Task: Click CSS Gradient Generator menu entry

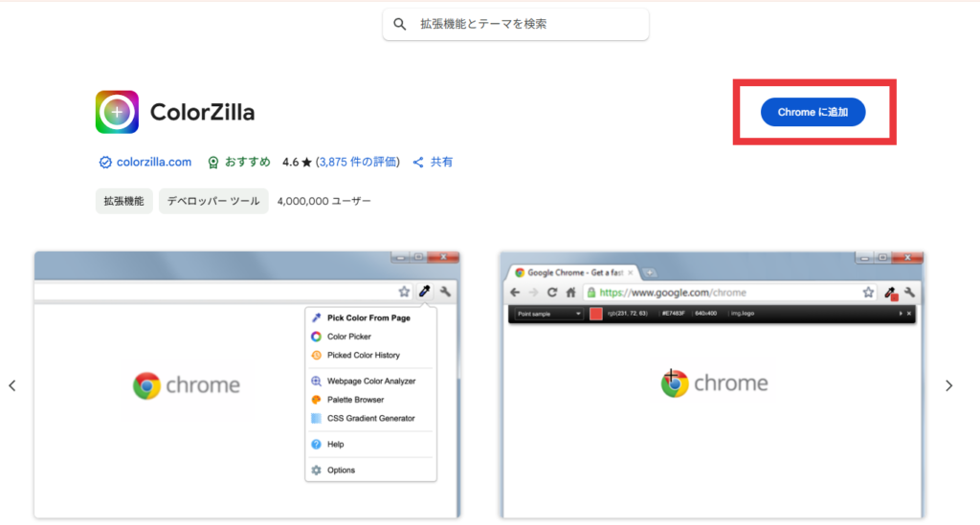Action: click(x=370, y=418)
